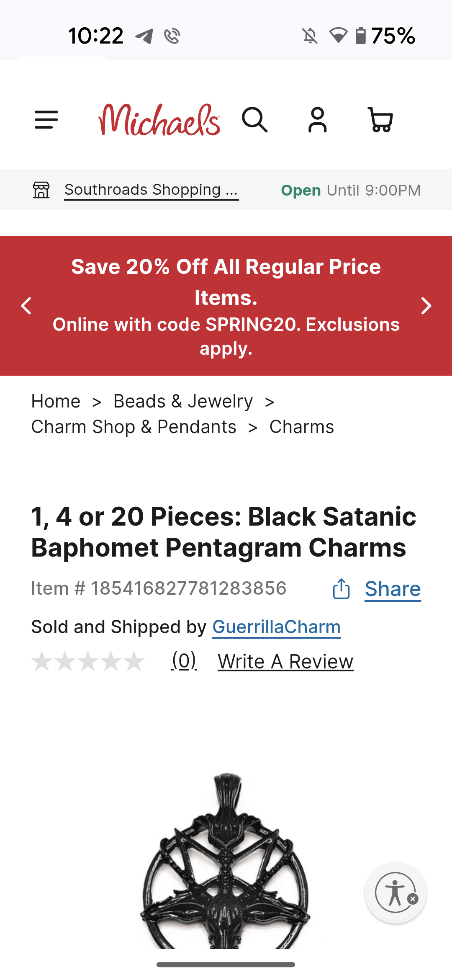Open the account profile icon
This screenshot has height=980, width=452.
pos(317,120)
